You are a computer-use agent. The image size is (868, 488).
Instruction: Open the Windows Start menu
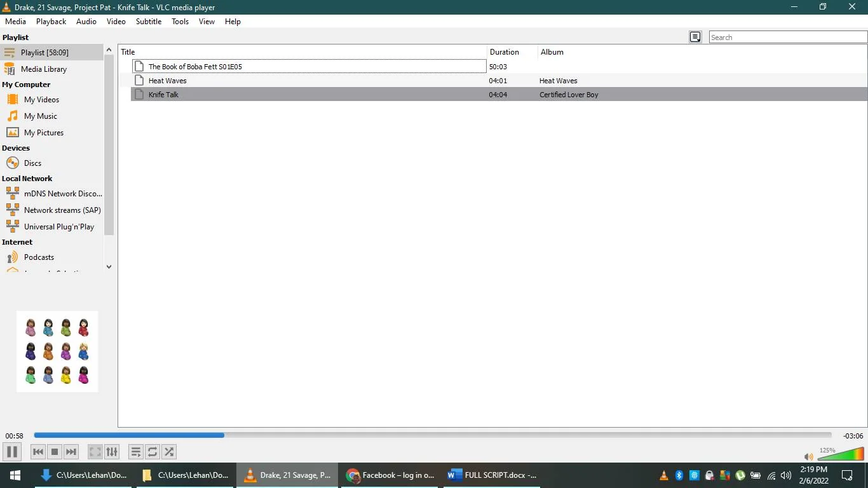pos(15,475)
